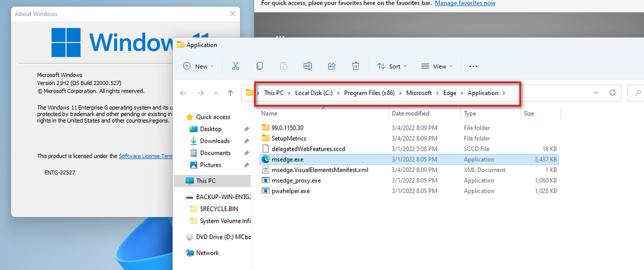Click Microsoft breadcrumb in path
644x270 pixels.
tap(419, 93)
